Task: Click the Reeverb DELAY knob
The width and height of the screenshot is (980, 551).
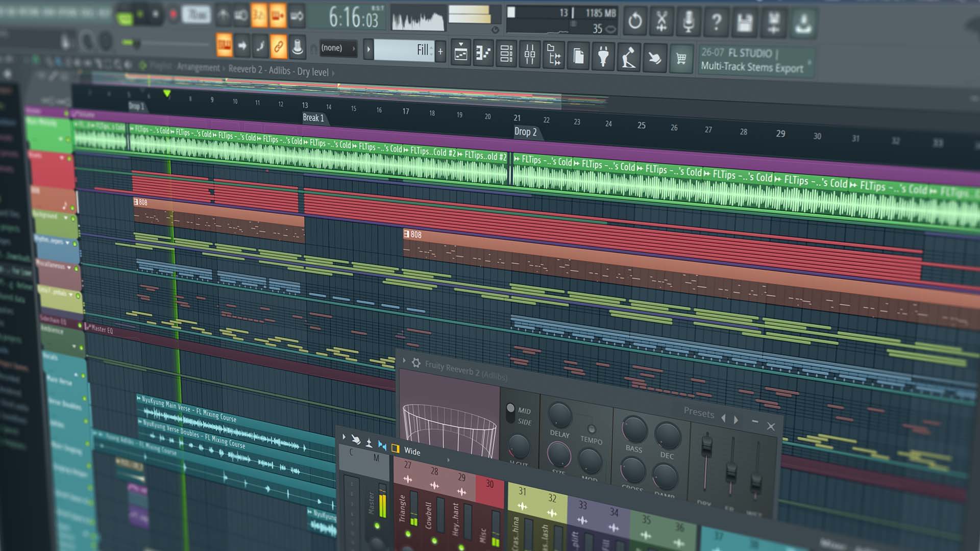Action: point(560,415)
